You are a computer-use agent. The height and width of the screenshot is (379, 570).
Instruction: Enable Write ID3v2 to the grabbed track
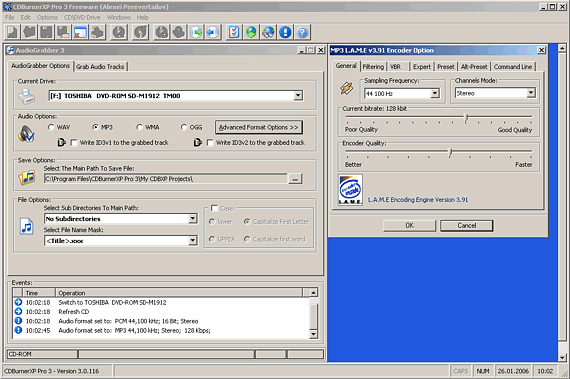(210, 143)
